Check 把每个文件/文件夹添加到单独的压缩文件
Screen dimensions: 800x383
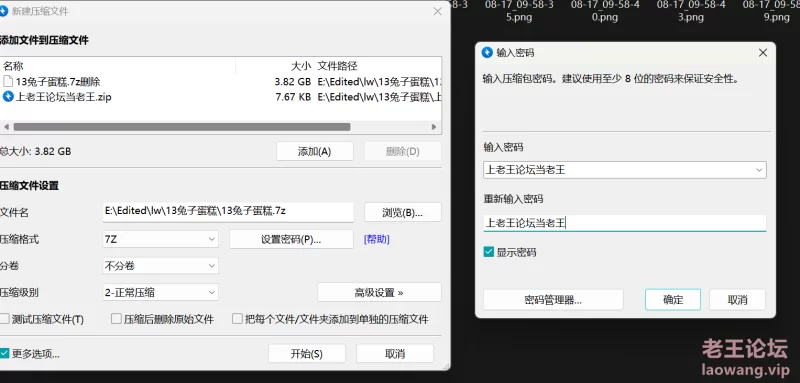pyautogui.click(x=237, y=319)
